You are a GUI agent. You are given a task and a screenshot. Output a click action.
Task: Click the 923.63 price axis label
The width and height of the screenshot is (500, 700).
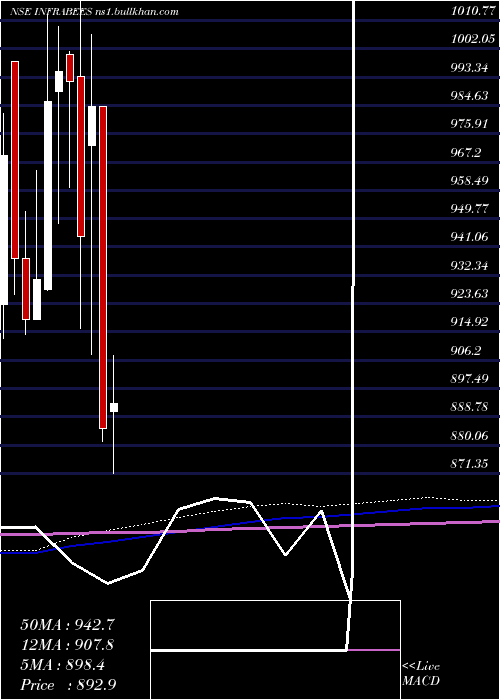[x=469, y=294]
